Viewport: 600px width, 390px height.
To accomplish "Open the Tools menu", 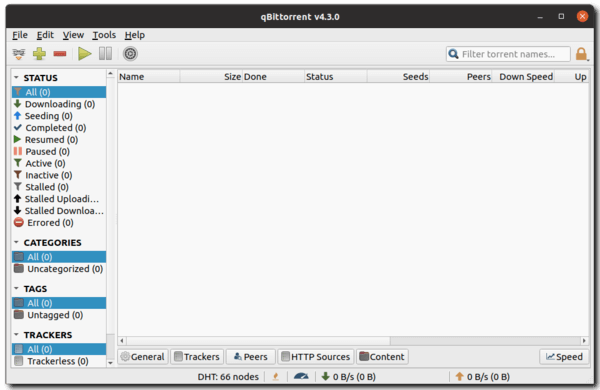I will pyautogui.click(x=104, y=35).
